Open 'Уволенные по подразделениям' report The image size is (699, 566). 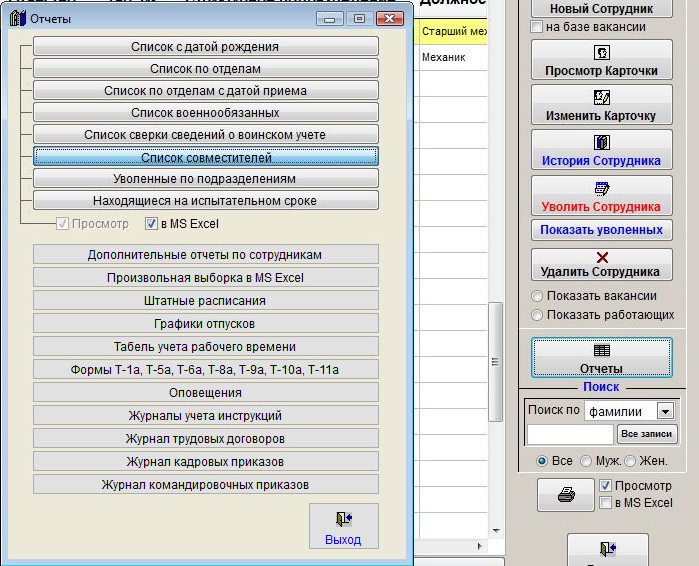206,178
